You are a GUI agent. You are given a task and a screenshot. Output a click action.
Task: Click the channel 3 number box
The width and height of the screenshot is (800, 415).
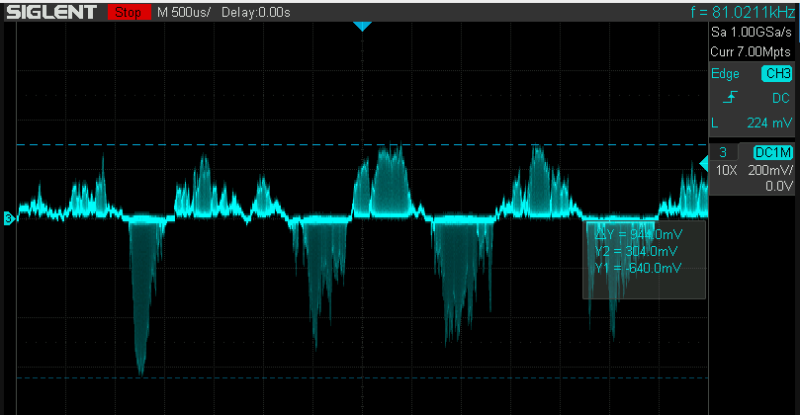tap(722, 152)
